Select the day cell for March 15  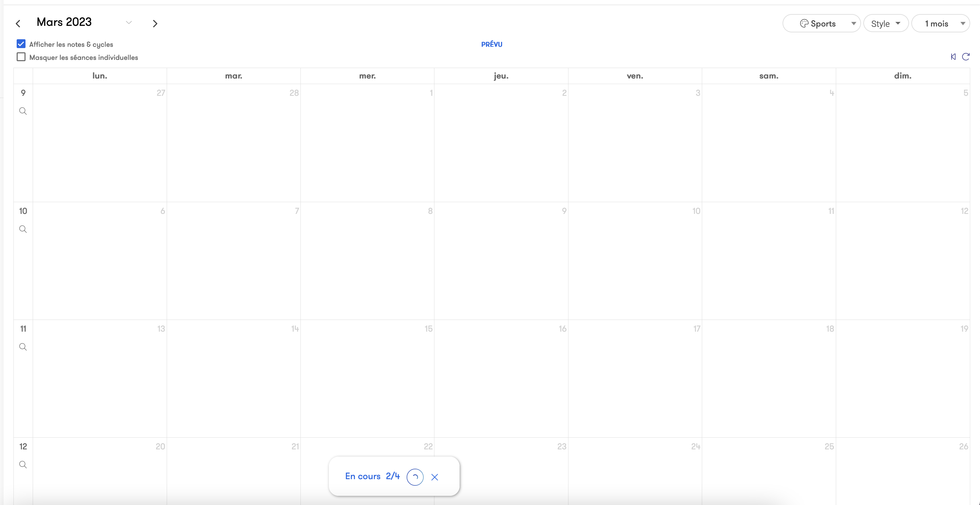[x=367, y=379]
